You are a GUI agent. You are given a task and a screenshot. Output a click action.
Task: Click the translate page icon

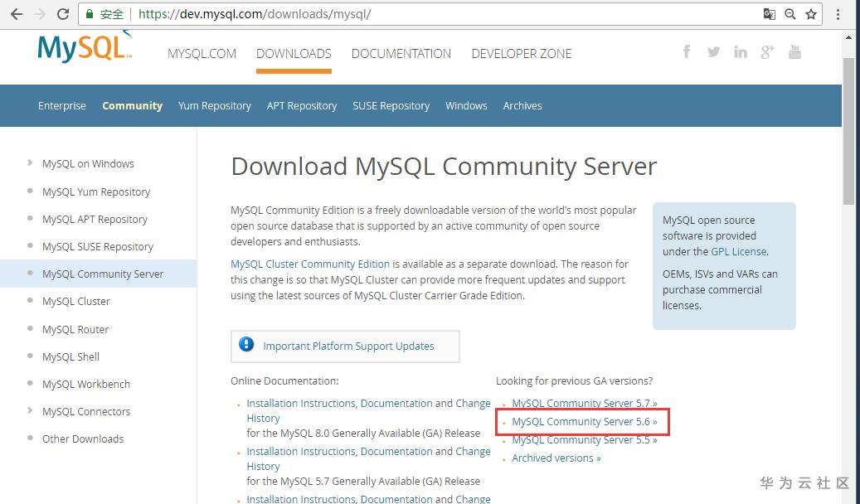pyautogui.click(x=770, y=14)
